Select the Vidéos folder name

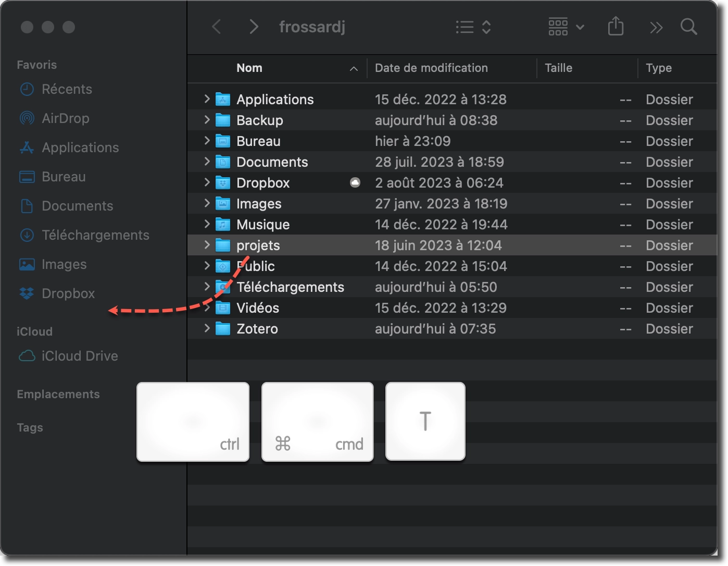pyautogui.click(x=258, y=308)
